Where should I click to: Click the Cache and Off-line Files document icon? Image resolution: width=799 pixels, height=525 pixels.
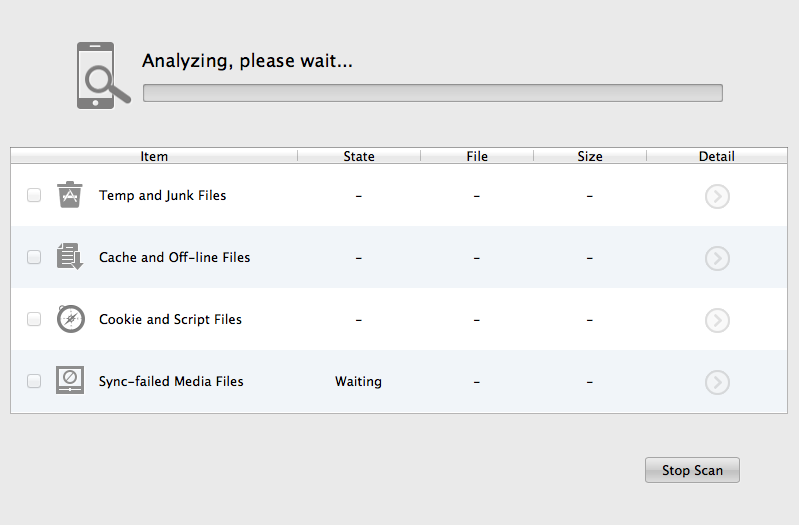click(69, 257)
